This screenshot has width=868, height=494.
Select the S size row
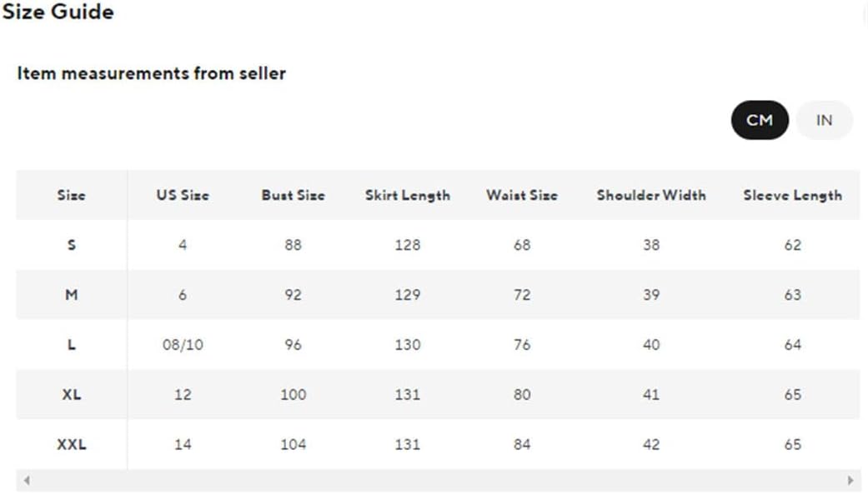click(71, 245)
